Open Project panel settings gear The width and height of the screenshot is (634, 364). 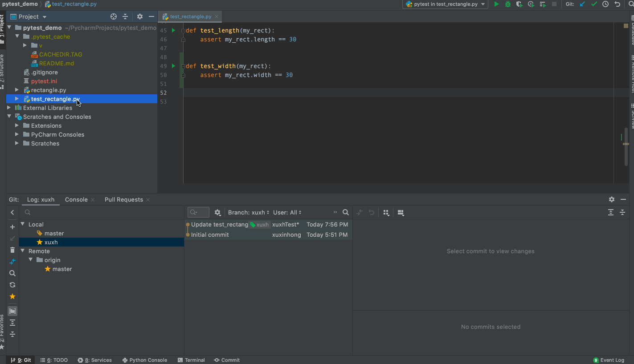tap(140, 16)
